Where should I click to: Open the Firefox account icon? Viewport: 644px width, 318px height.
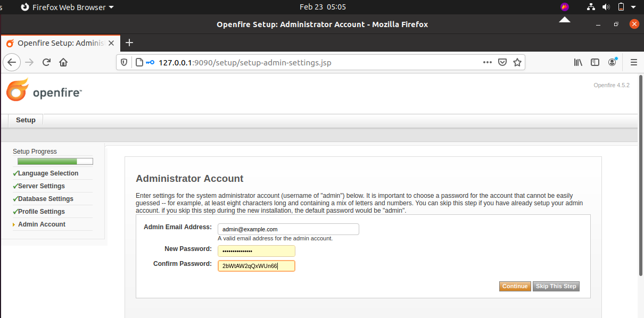coord(613,62)
